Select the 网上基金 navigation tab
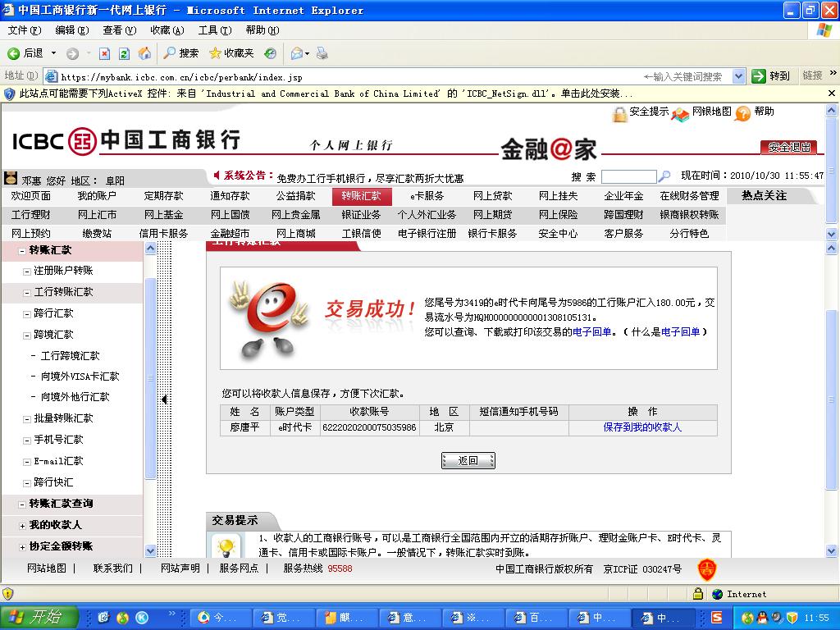840x630 pixels. [163, 215]
